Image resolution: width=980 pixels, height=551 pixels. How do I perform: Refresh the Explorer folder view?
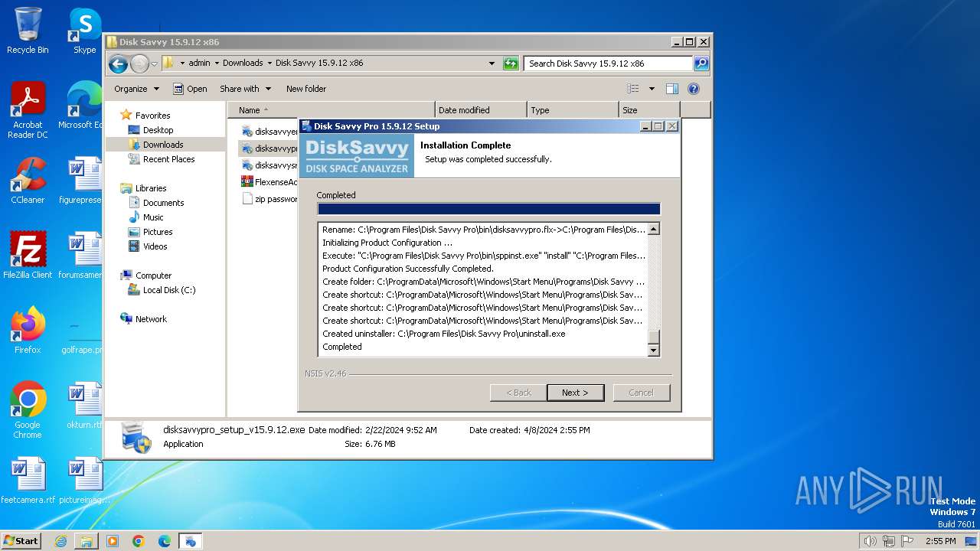tap(511, 64)
